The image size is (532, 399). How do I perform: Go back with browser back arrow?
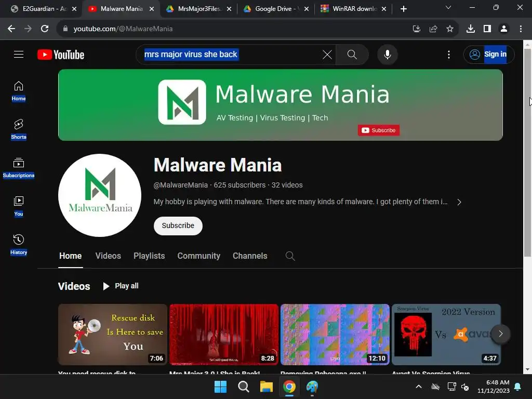(11, 29)
